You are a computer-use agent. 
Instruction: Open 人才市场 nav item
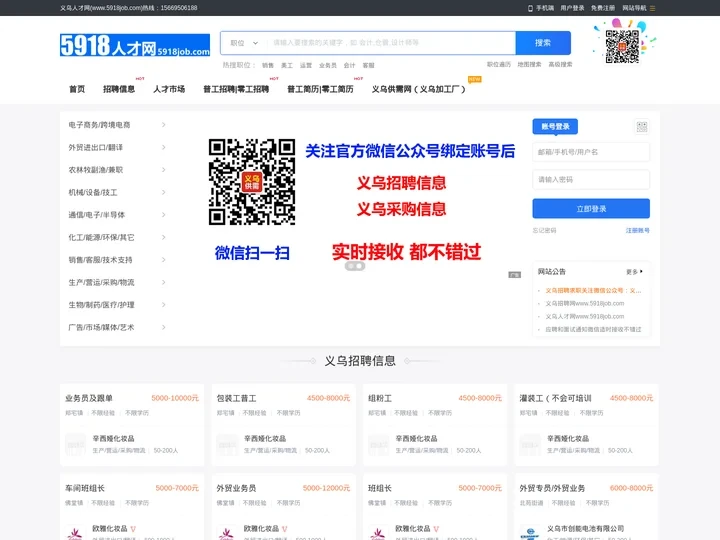169,89
